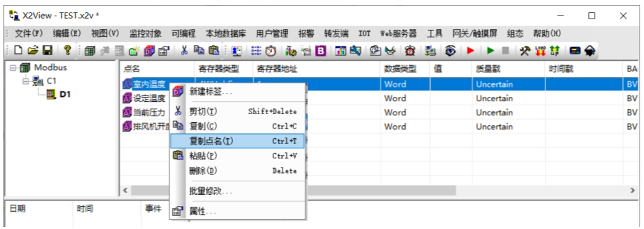This screenshot has width=644, height=229.
Task: Click the stopwatch timer toolbar icon
Action: click(271, 50)
